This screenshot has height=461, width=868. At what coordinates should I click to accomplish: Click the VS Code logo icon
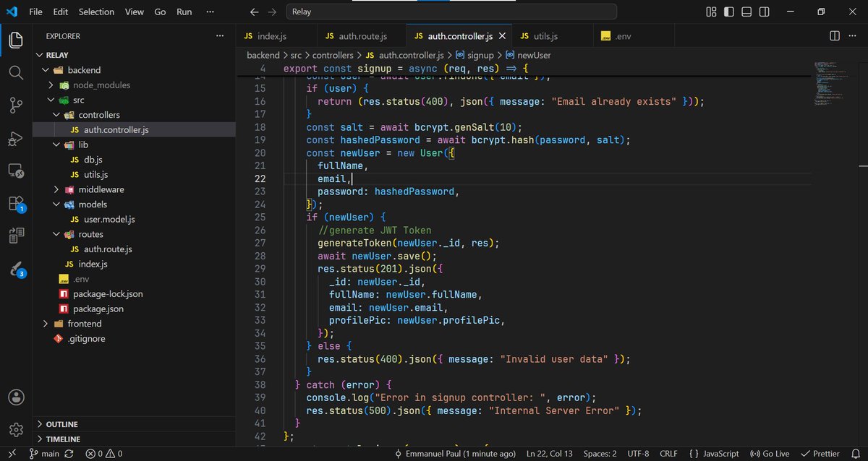[12, 12]
